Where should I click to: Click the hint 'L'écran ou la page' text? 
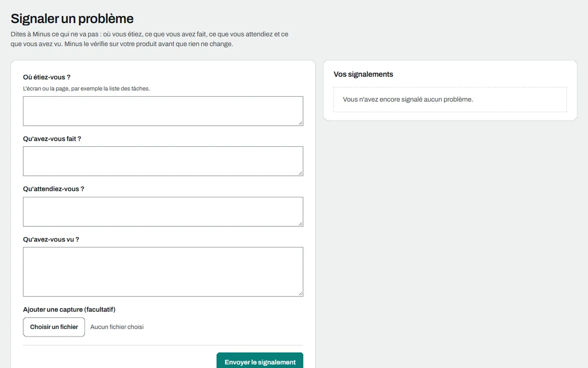tap(86, 88)
